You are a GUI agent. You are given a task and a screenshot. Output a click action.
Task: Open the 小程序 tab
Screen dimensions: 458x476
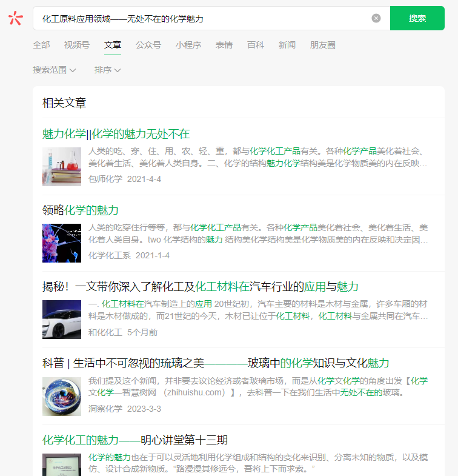(188, 45)
